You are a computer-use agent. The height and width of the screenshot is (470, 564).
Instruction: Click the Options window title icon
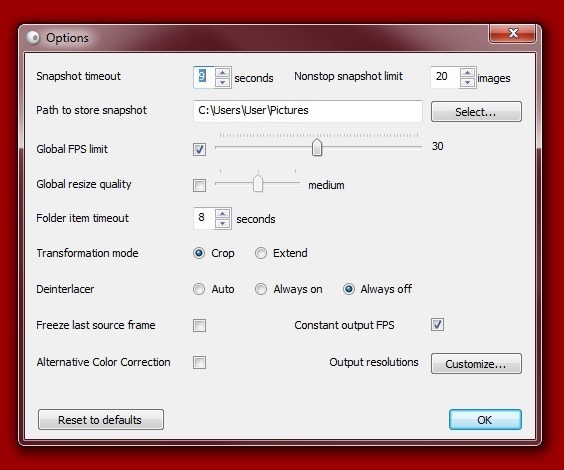point(33,37)
